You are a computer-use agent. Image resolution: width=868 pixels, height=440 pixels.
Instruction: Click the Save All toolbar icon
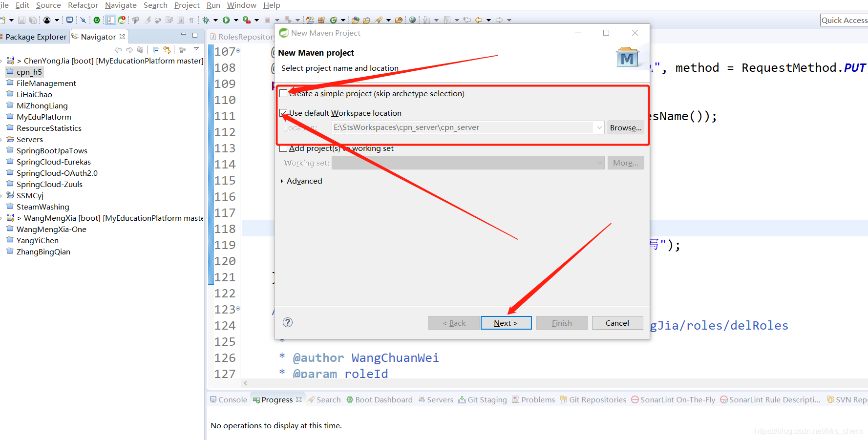(33, 20)
